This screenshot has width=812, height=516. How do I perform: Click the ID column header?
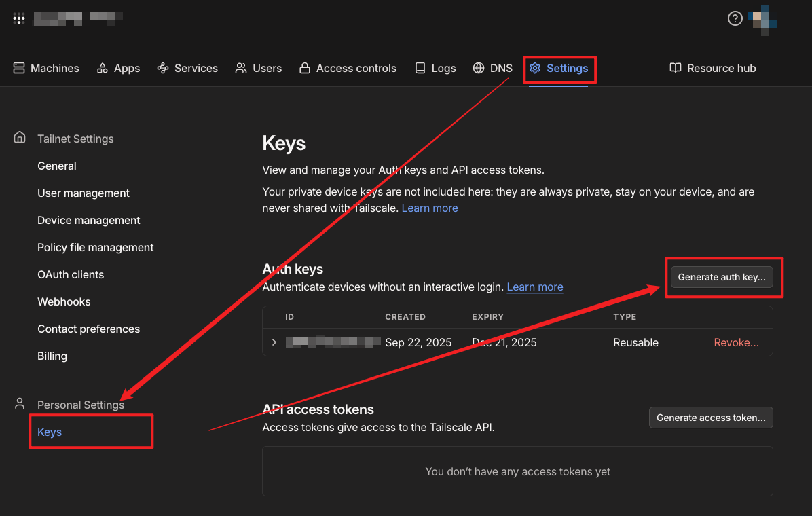click(x=289, y=317)
